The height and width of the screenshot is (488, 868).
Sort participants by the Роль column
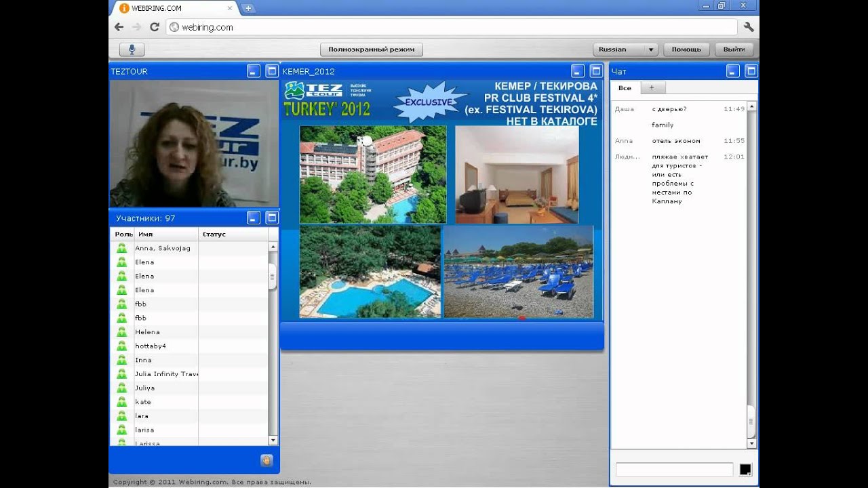click(x=123, y=234)
